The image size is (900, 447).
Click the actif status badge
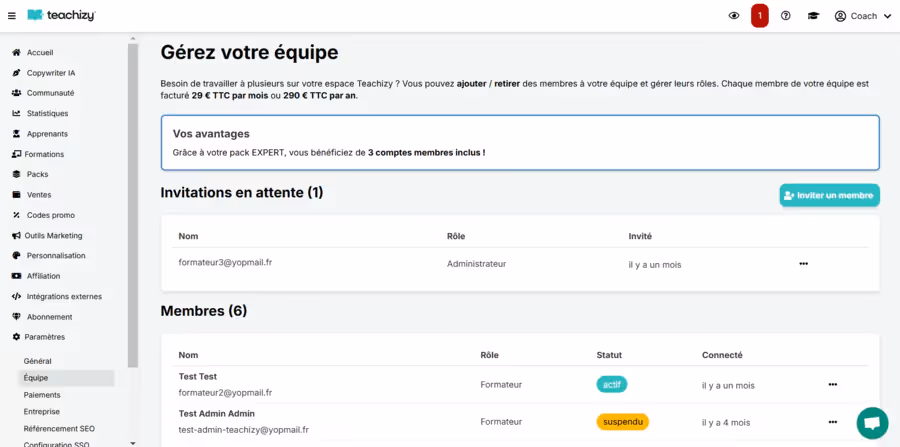click(612, 384)
